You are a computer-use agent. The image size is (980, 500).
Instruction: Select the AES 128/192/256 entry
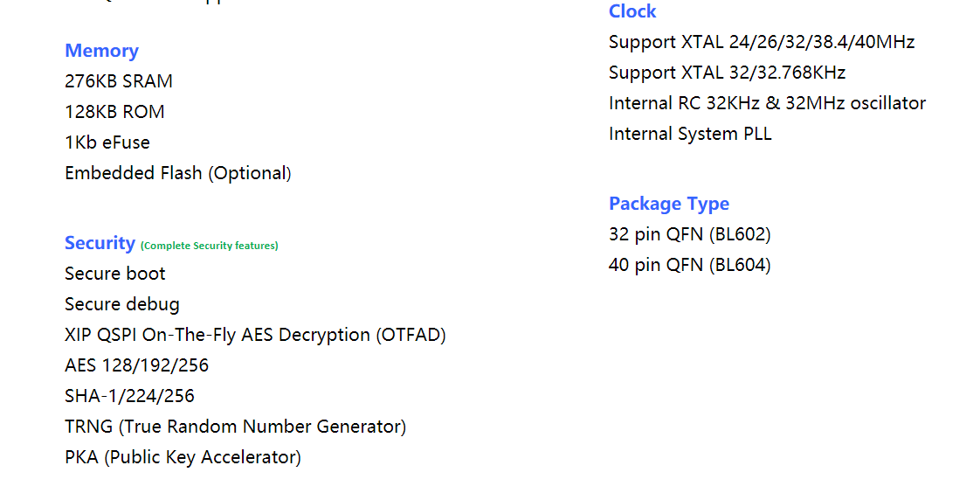point(137,365)
